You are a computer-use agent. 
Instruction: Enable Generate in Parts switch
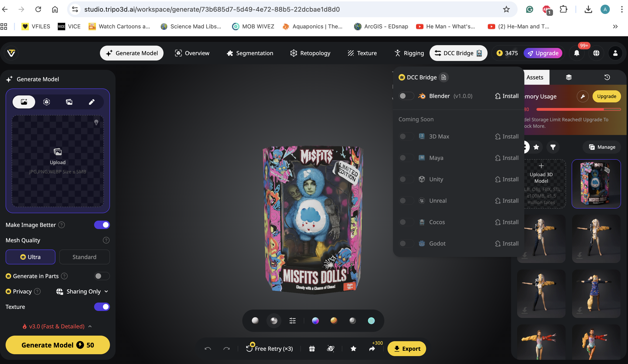[x=102, y=276]
